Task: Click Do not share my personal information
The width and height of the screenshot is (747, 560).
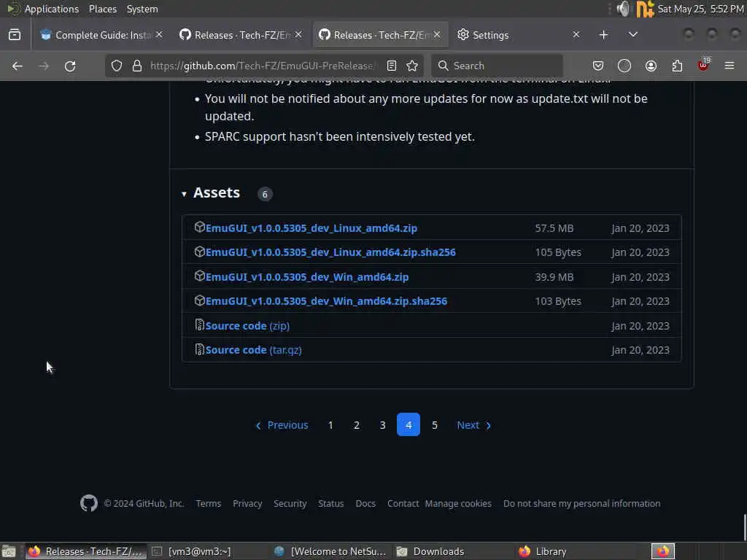Action: pyautogui.click(x=581, y=503)
